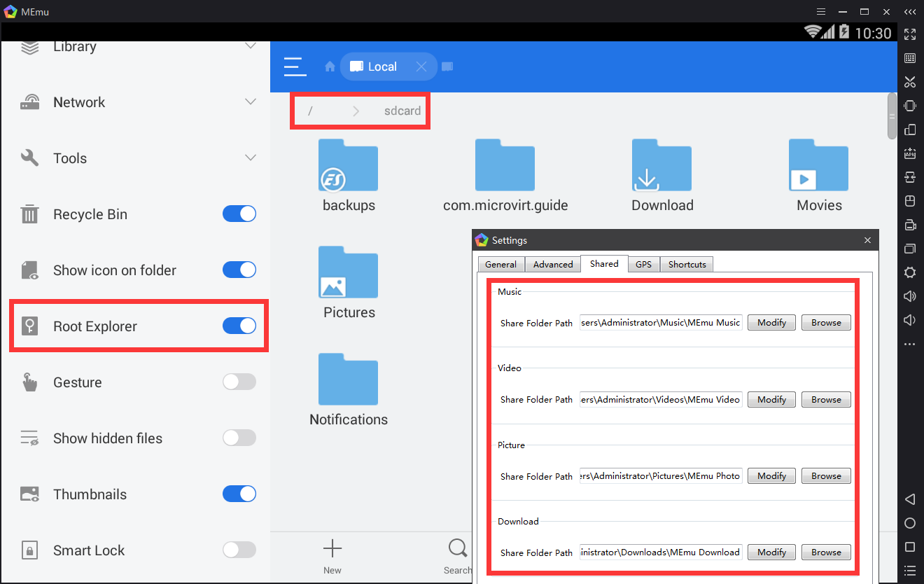Screen dimensions: 924x584
Task: Click Modify for Music share folder
Action: (771, 323)
